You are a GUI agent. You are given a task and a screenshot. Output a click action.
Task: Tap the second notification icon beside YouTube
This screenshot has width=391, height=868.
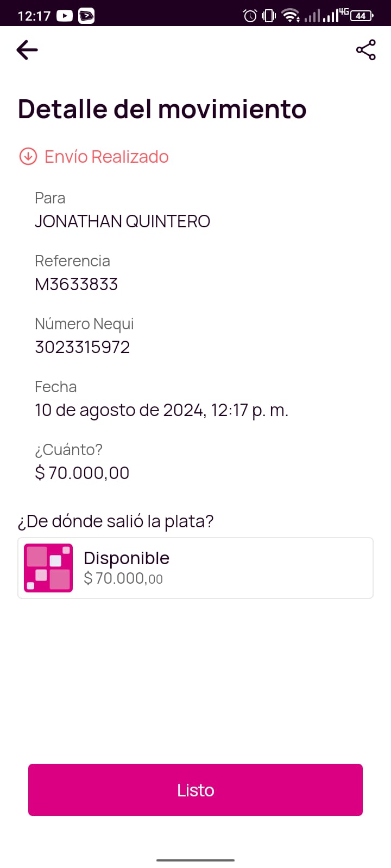(x=86, y=16)
